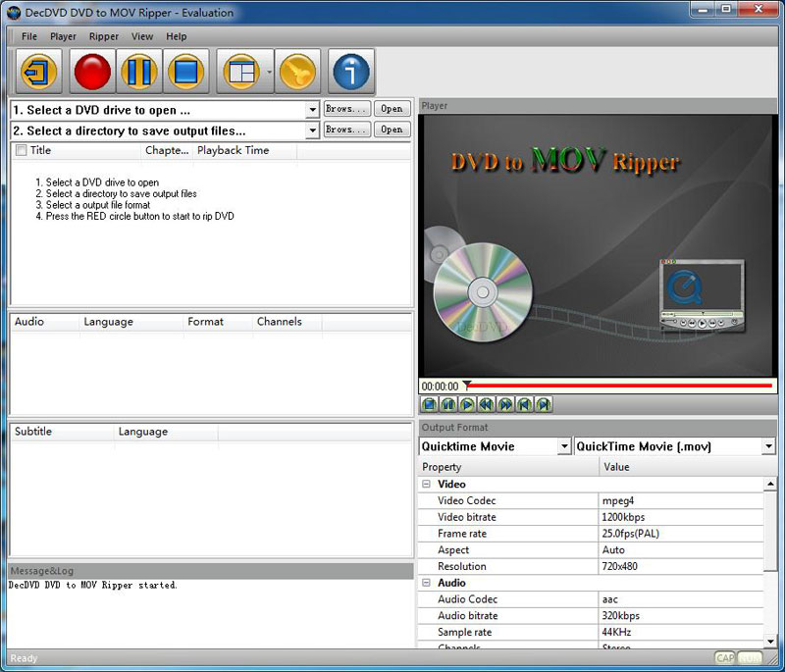
Task: Click the Subtitle column header
Action: 63,432
